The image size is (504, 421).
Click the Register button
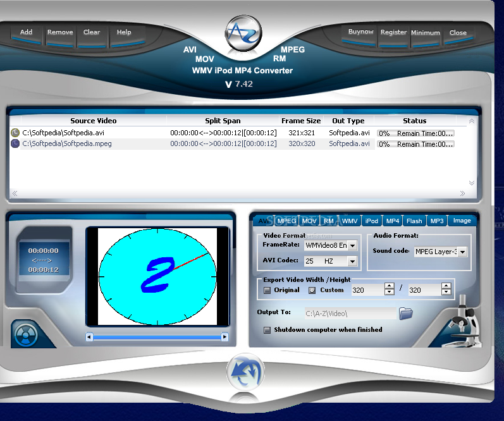point(393,35)
